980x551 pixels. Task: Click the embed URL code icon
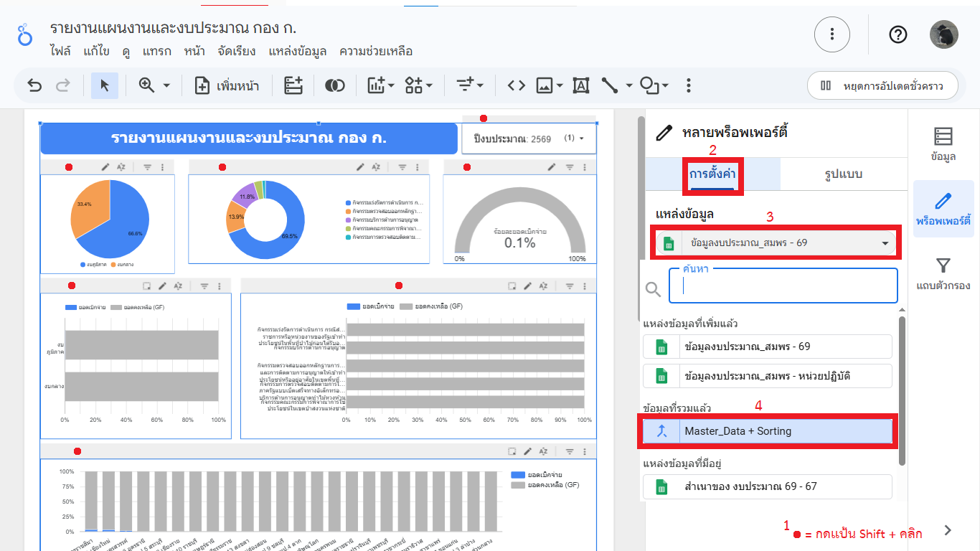point(516,86)
